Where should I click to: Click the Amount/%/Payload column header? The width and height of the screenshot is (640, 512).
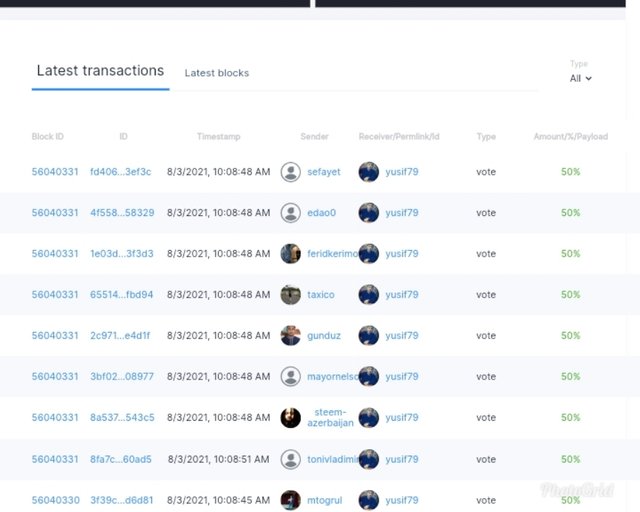(571, 136)
